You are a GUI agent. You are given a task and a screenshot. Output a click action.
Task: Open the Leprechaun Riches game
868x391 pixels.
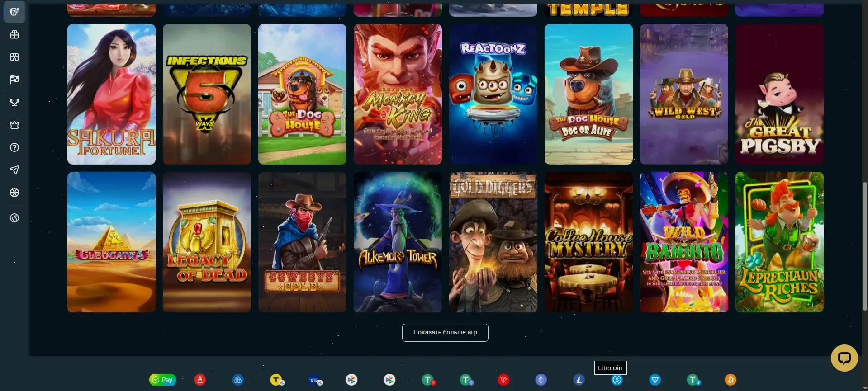779,242
